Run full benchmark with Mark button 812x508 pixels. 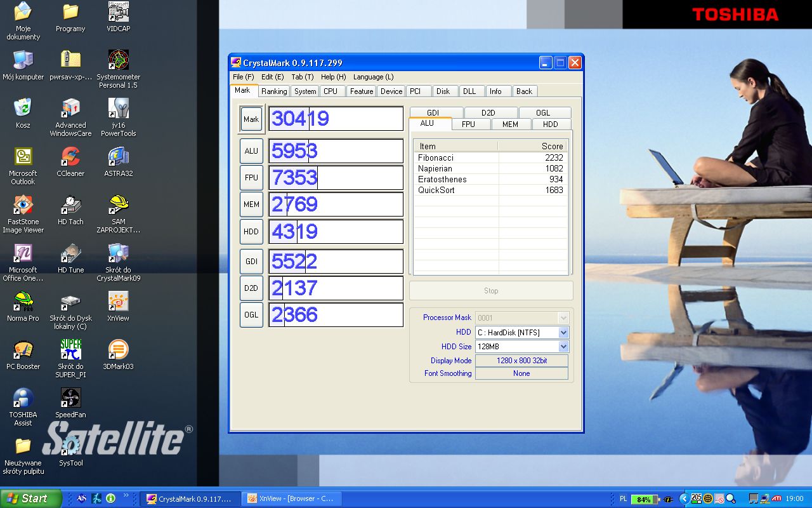click(x=251, y=119)
